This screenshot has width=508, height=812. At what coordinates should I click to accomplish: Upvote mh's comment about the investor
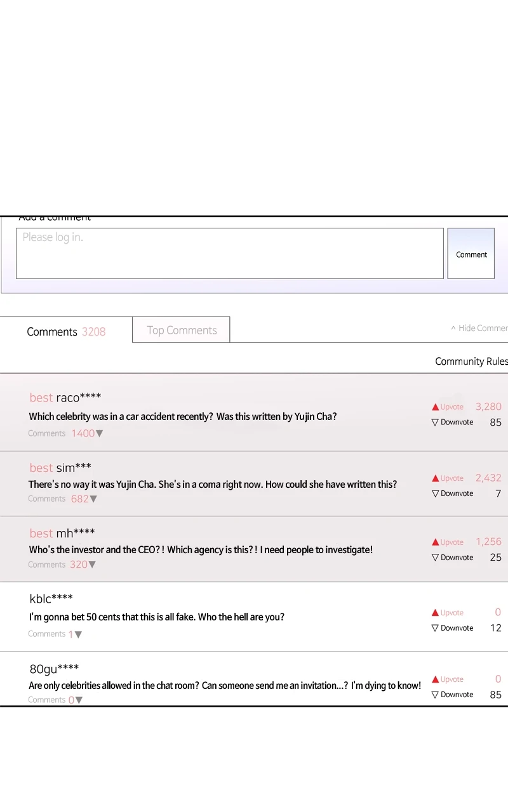448,542
